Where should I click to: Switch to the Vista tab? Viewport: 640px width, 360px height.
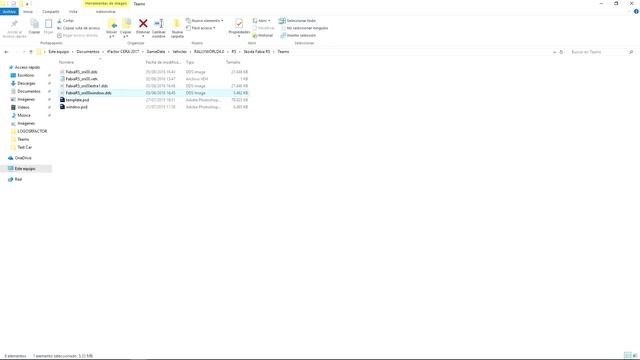coord(73,12)
